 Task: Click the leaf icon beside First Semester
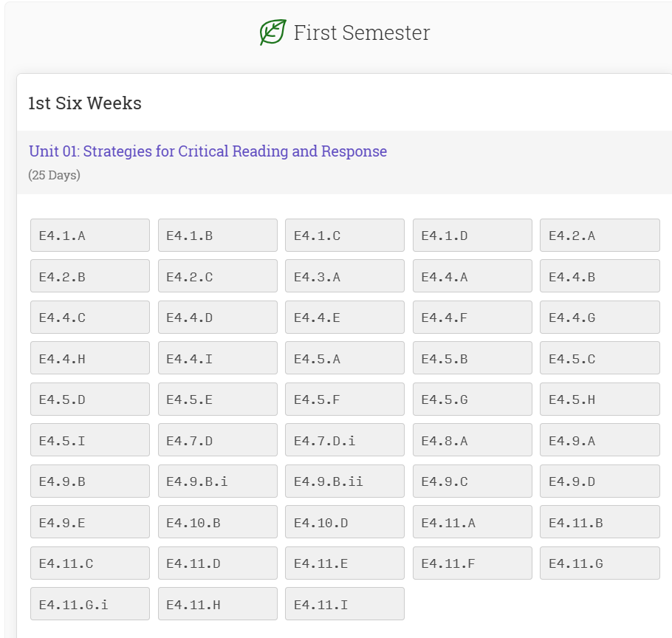pos(272,32)
